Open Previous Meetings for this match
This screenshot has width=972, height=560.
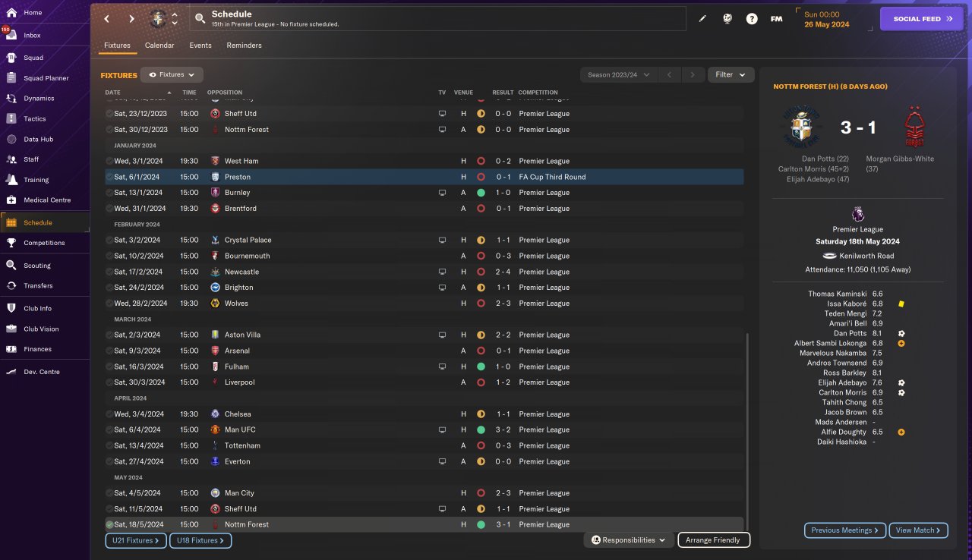[x=845, y=530]
